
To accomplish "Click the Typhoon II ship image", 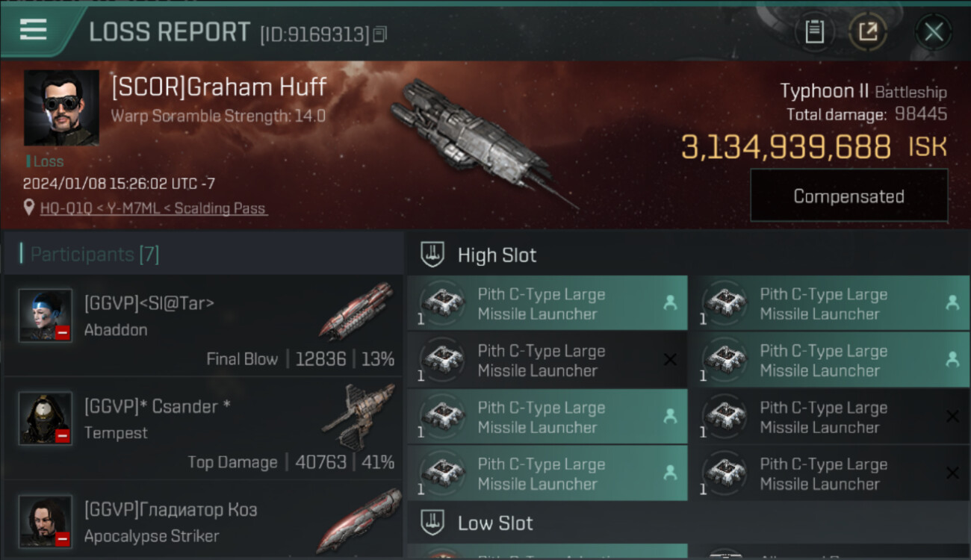I will coord(478,142).
